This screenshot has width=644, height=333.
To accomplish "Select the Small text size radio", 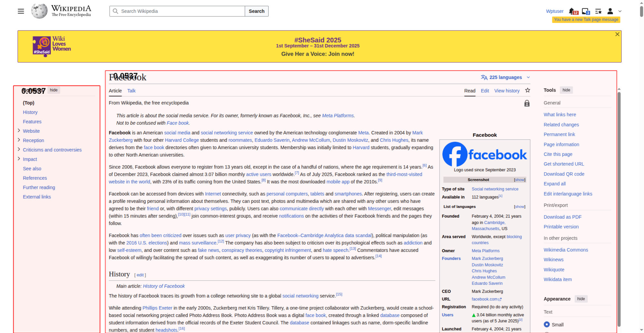I will pyautogui.click(x=547, y=324).
